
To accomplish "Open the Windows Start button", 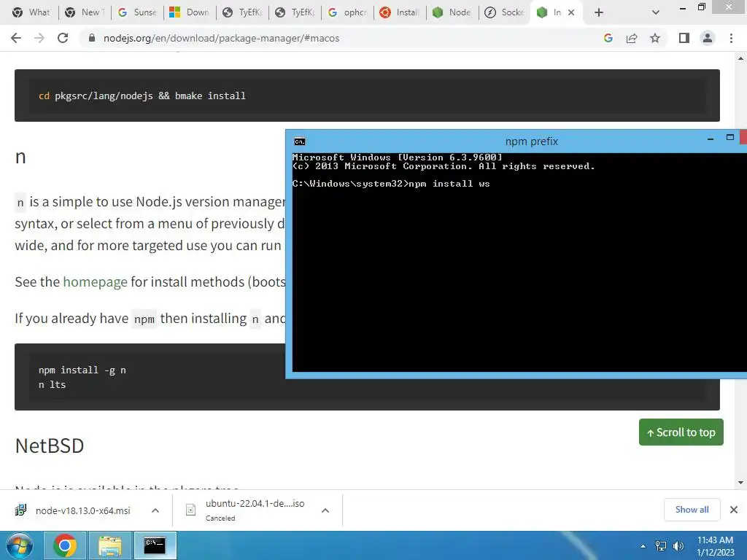I will click(20, 545).
